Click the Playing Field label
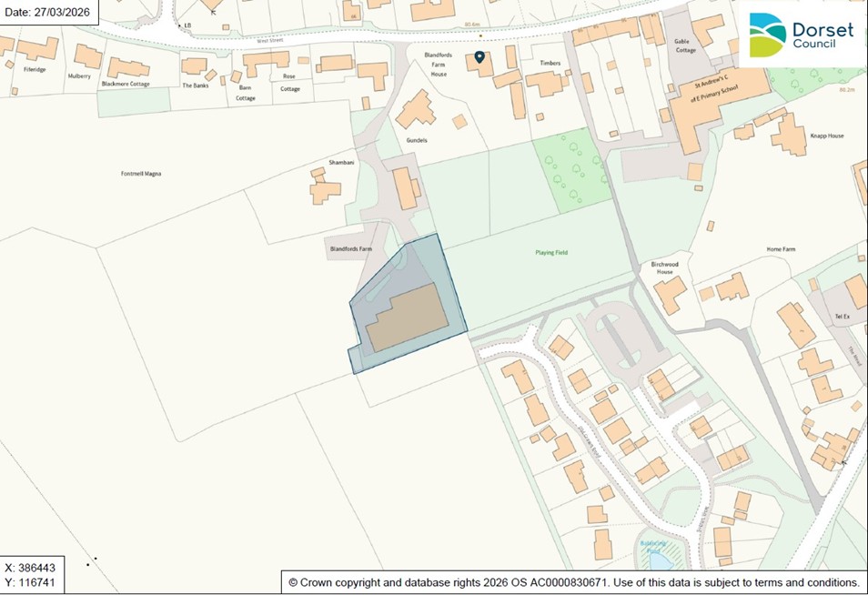The height and width of the screenshot is (595, 868). (550, 252)
